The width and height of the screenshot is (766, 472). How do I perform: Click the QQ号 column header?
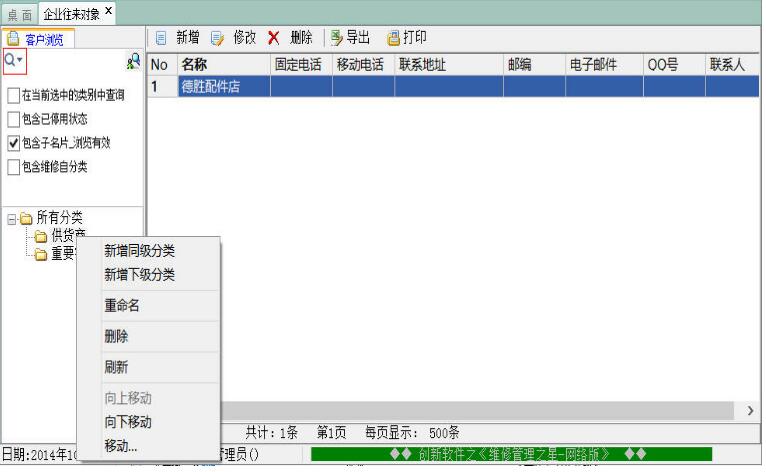[x=674, y=64]
